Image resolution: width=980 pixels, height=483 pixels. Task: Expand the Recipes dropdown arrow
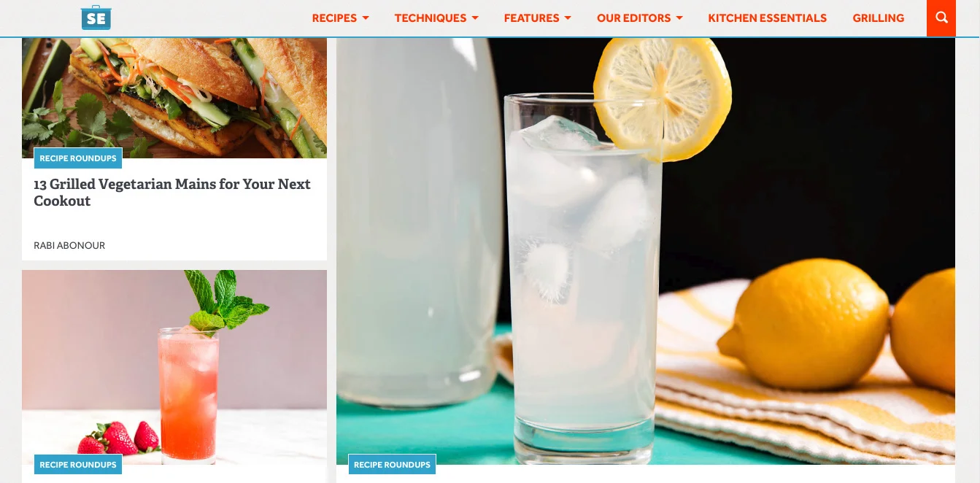(366, 18)
